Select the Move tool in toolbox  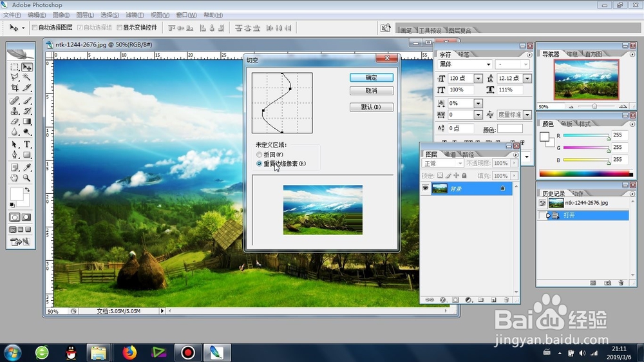27,67
